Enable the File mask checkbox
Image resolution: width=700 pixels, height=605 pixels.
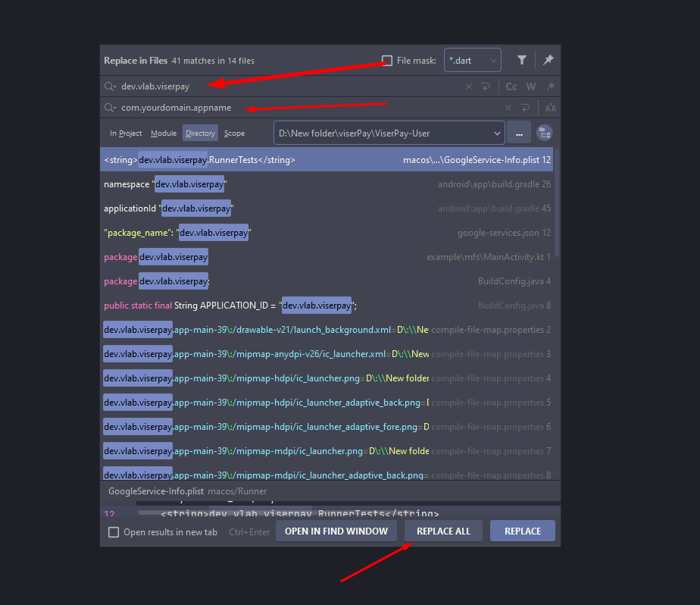pos(387,61)
